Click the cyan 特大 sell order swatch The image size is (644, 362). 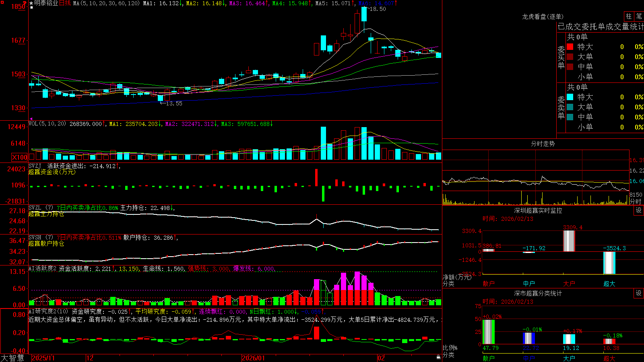pyautogui.click(x=570, y=97)
